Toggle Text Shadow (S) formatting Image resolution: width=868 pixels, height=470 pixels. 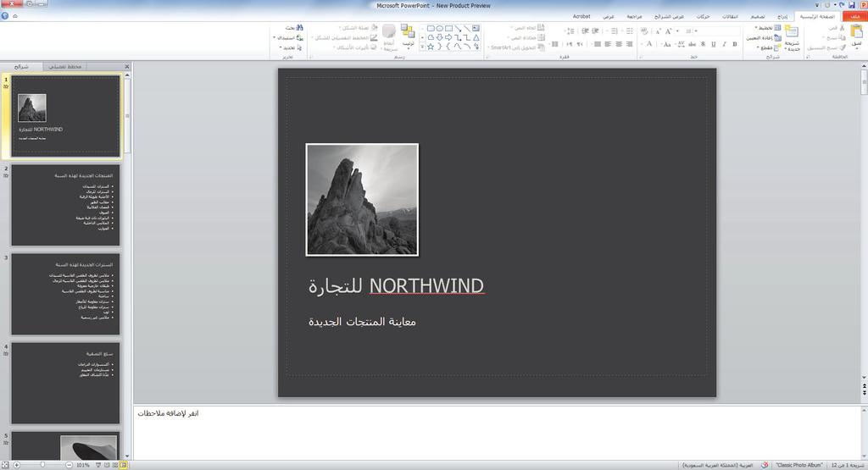pos(703,44)
